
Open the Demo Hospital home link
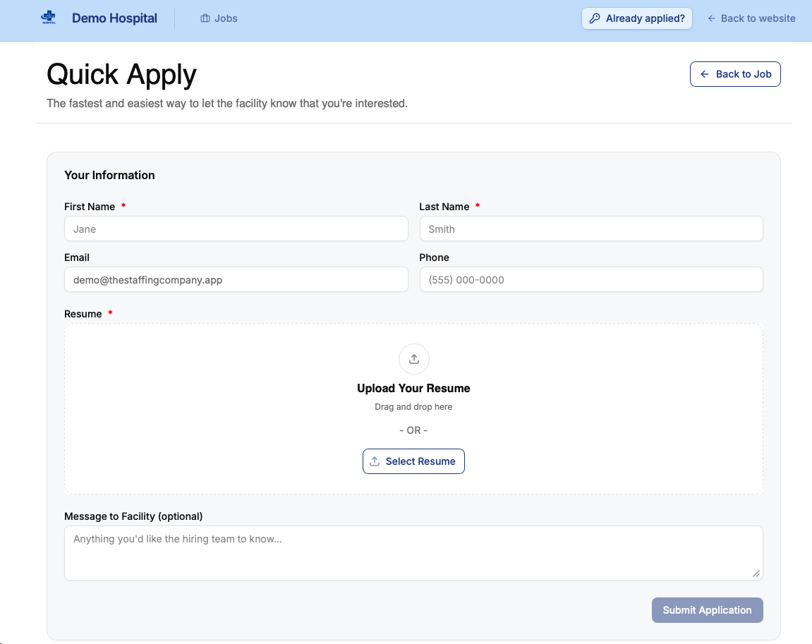[x=114, y=18]
